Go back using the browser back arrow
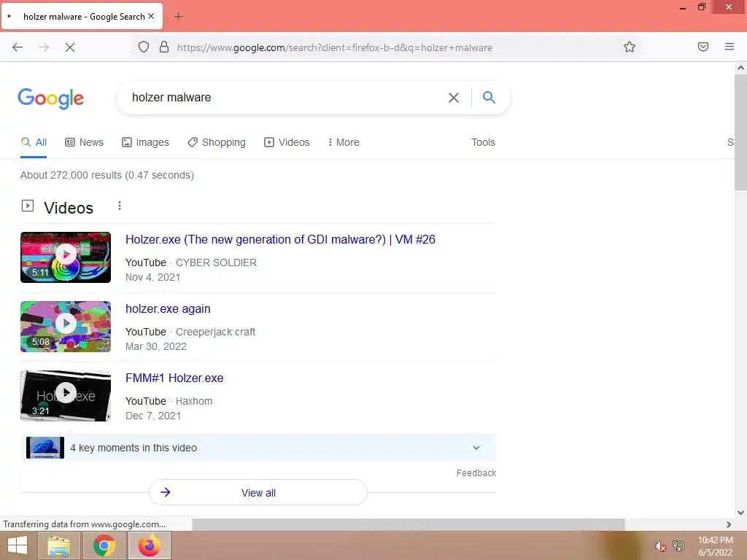Image resolution: width=747 pixels, height=560 pixels. coord(18,47)
